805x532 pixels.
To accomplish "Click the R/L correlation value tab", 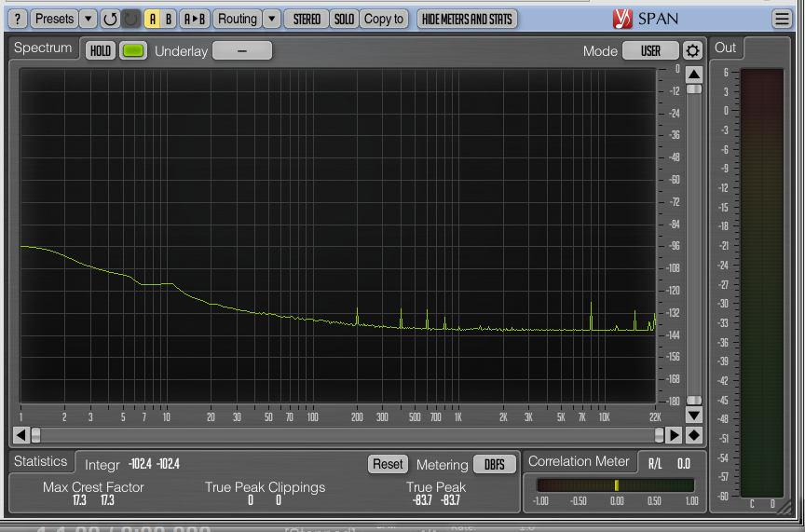I will (x=669, y=464).
